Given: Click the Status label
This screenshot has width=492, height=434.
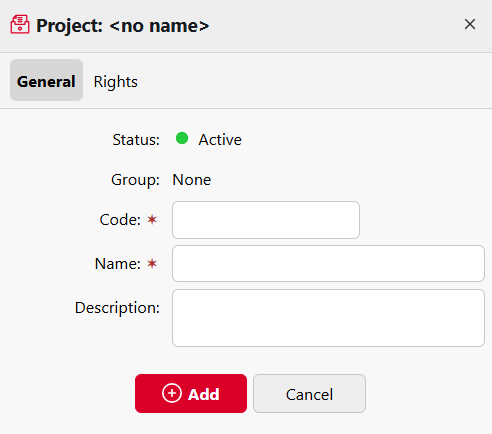Looking at the screenshot, I should (x=136, y=140).
